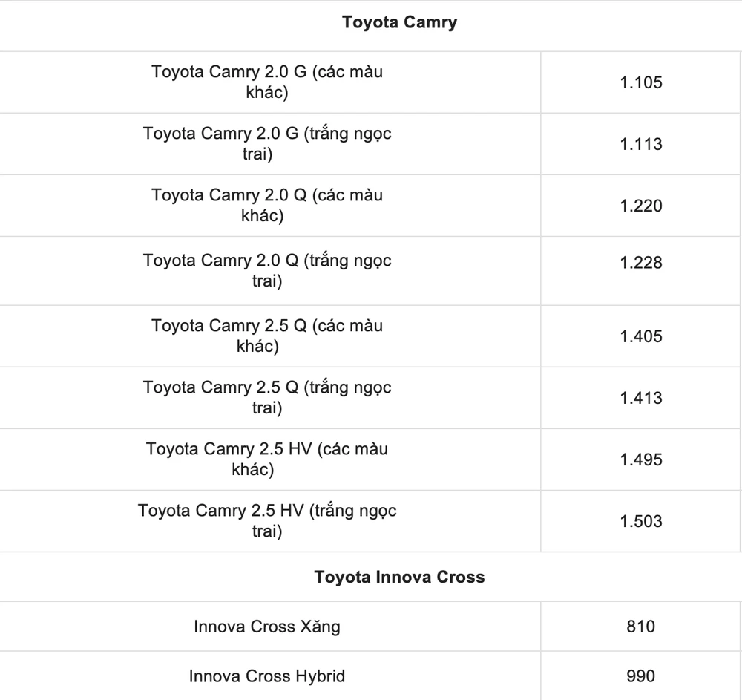Click the 1.105 price cell

pyautogui.click(x=641, y=82)
